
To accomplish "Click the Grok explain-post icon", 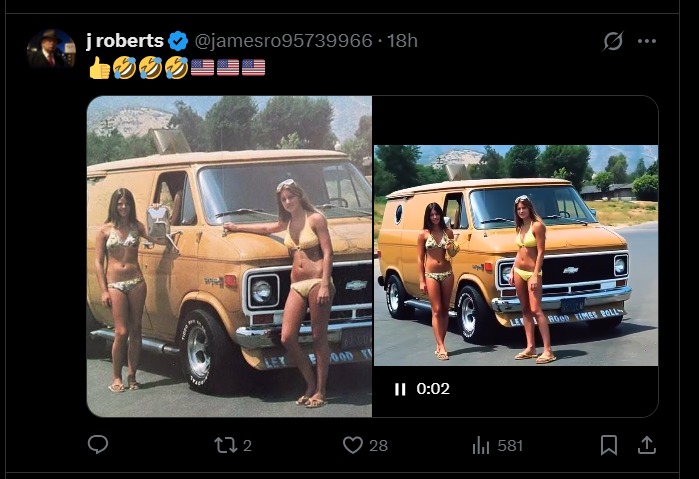I will (613, 41).
